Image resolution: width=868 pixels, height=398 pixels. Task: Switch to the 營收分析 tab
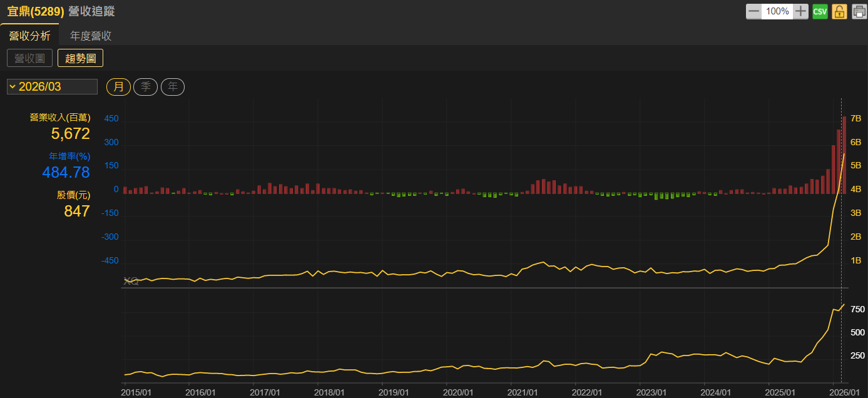29,36
